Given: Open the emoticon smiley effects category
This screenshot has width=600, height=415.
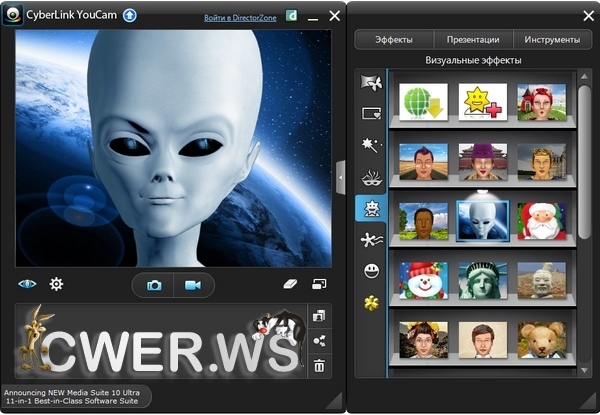Looking at the screenshot, I should point(371,270).
